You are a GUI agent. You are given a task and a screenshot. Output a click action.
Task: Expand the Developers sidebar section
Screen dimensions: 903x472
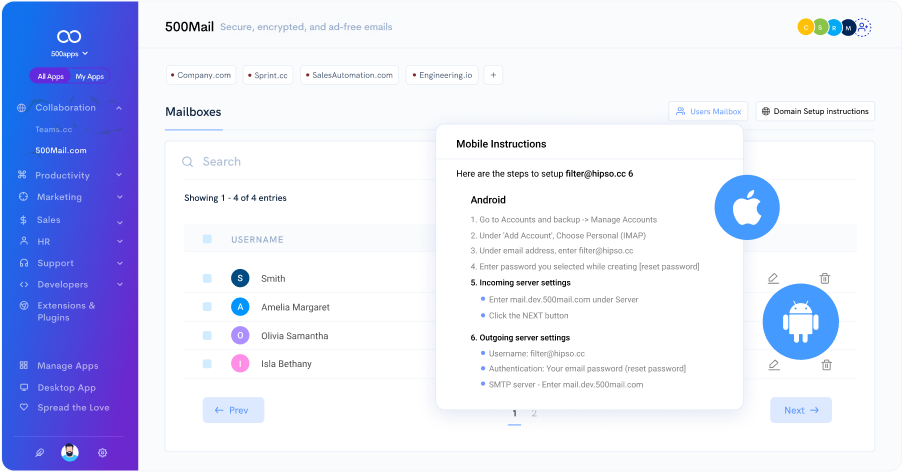(119, 285)
